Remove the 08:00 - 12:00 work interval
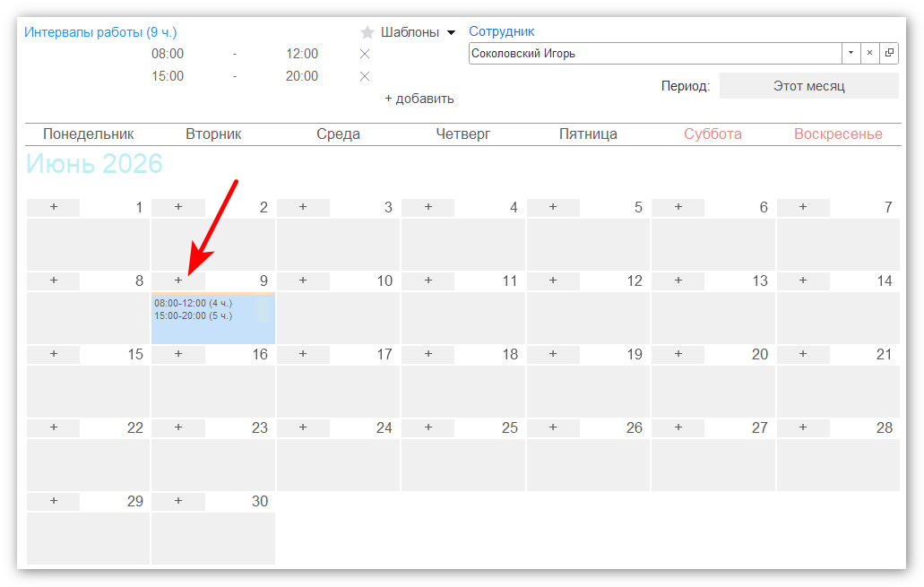The width and height of the screenshot is (924, 587). click(365, 55)
